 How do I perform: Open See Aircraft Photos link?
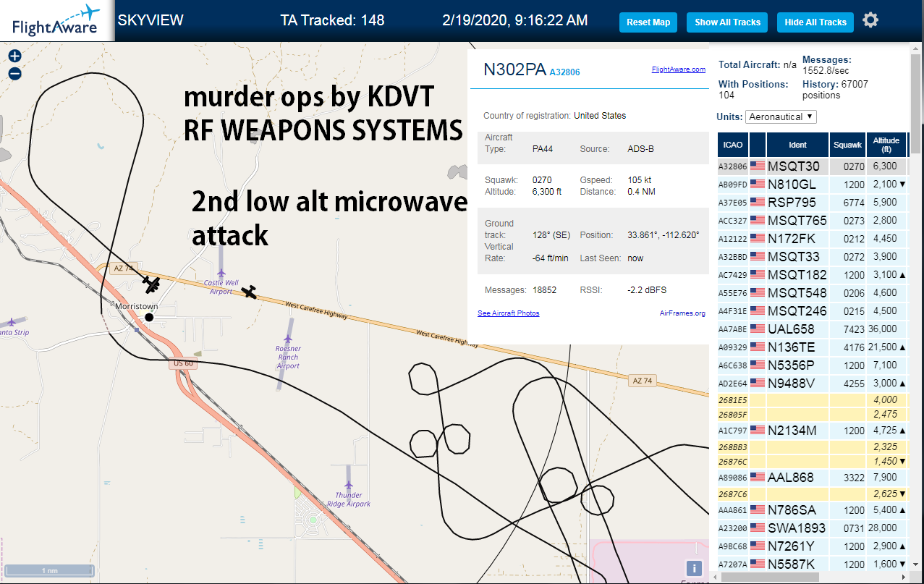[508, 313]
